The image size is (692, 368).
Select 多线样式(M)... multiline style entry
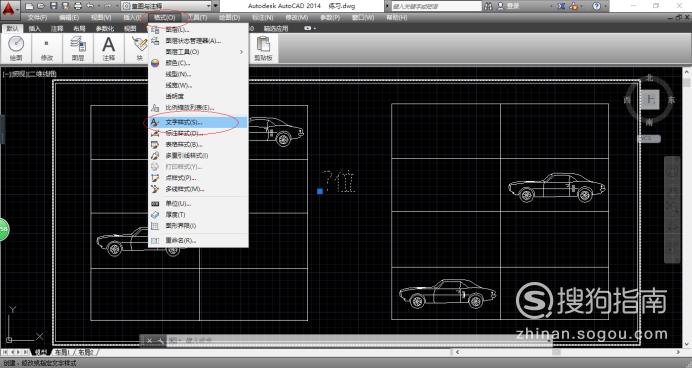(199, 189)
